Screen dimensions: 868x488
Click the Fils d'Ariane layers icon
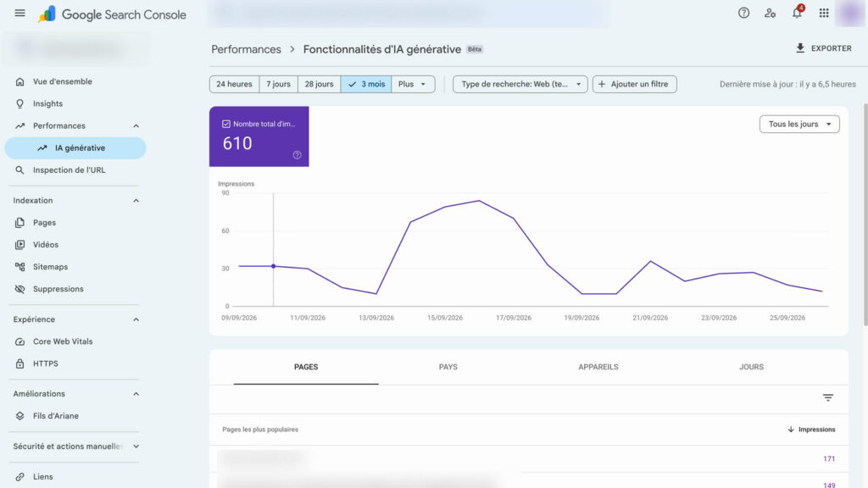[20, 416]
